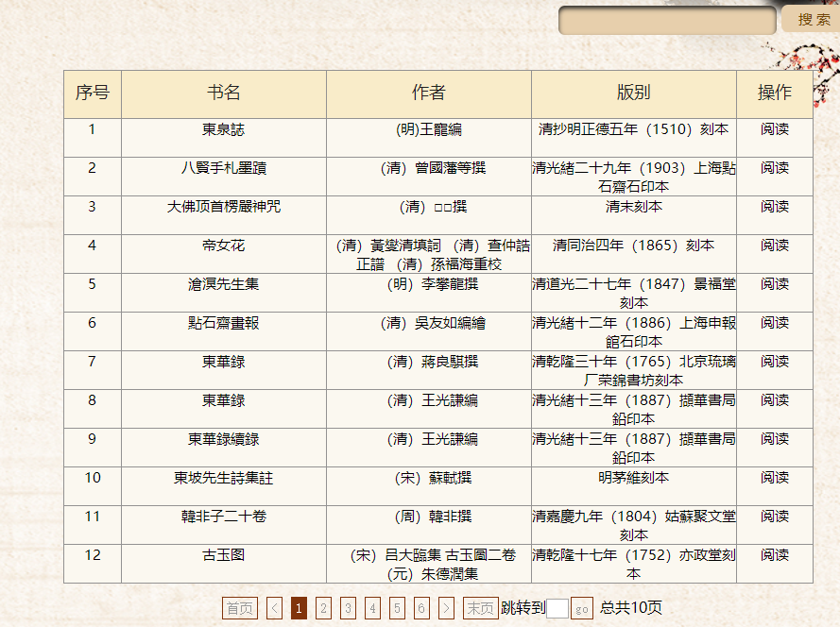Read 東坡先生詩集註 entry
The image size is (840, 627).
pyautogui.click(x=775, y=478)
